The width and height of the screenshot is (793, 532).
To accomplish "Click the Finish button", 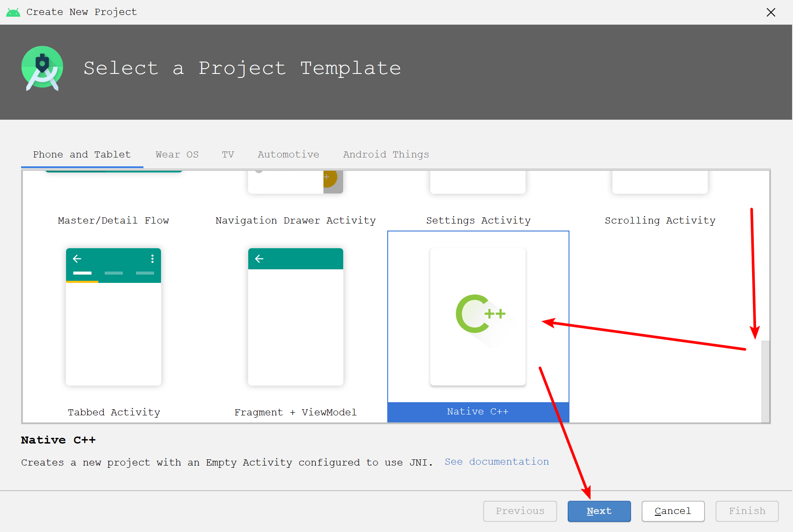I will (747, 511).
